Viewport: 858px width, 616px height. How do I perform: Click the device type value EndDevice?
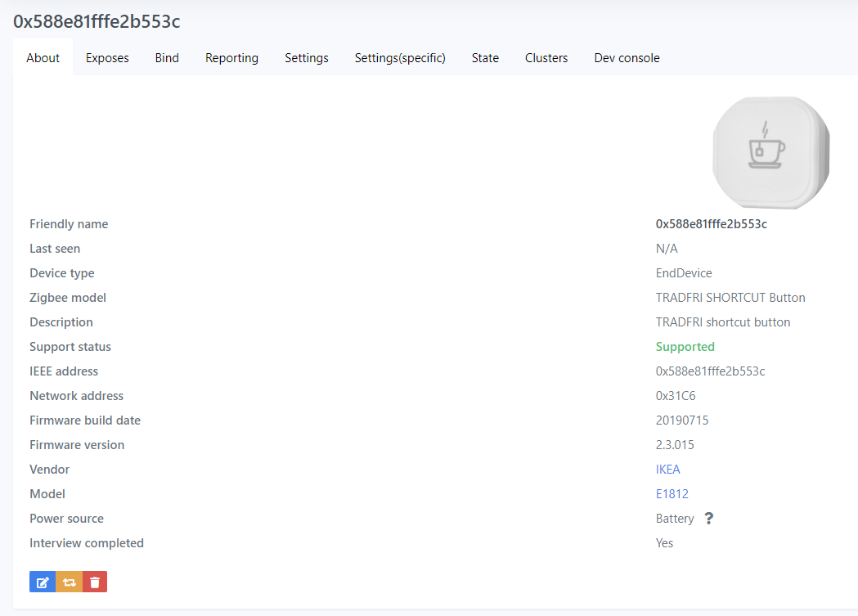[x=684, y=273]
